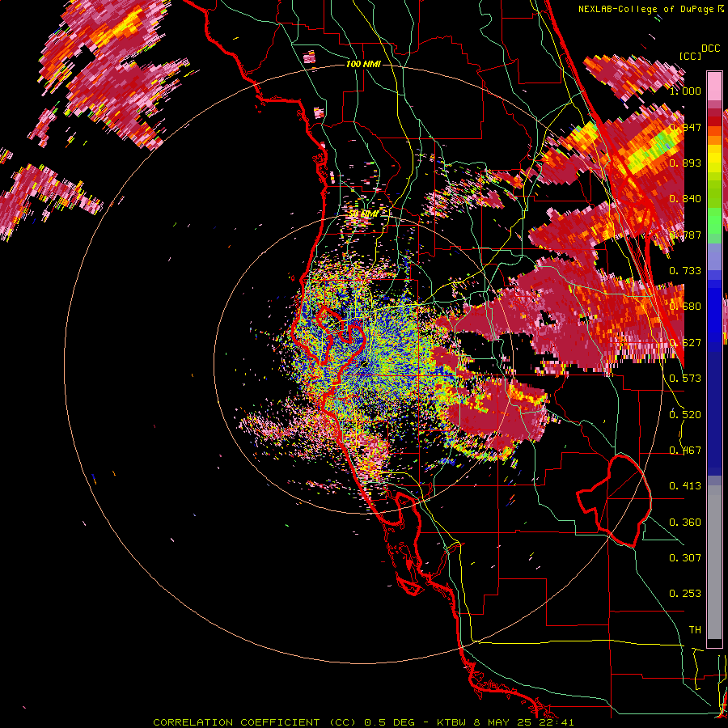Click the 0.947 scale value

click(x=685, y=127)
